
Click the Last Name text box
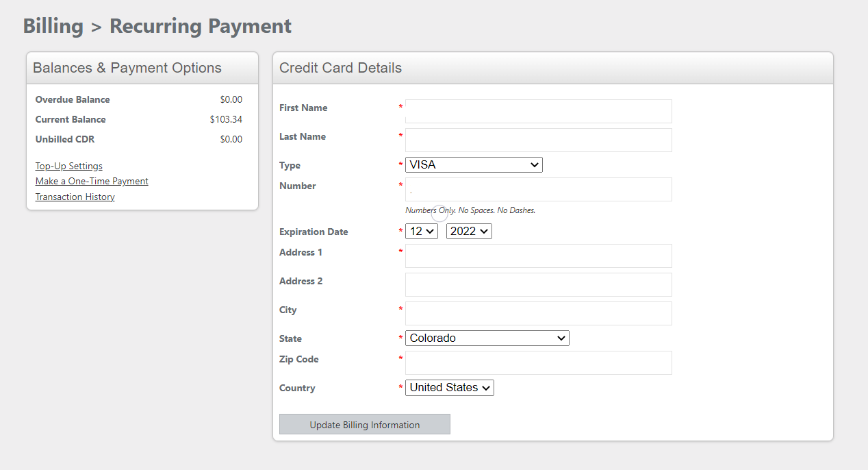click(538, 140)
